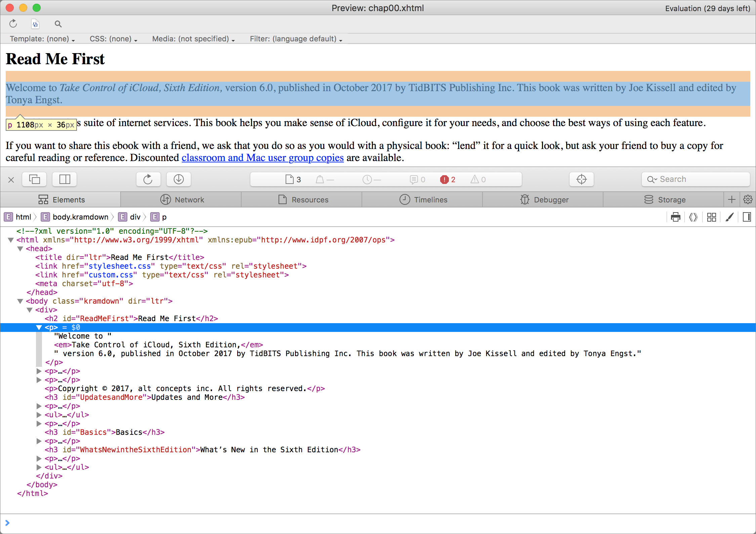Click the inspector settings gear icon
Image resolution: width=756 pixels, height=534 pixels.
coord(748,200)
